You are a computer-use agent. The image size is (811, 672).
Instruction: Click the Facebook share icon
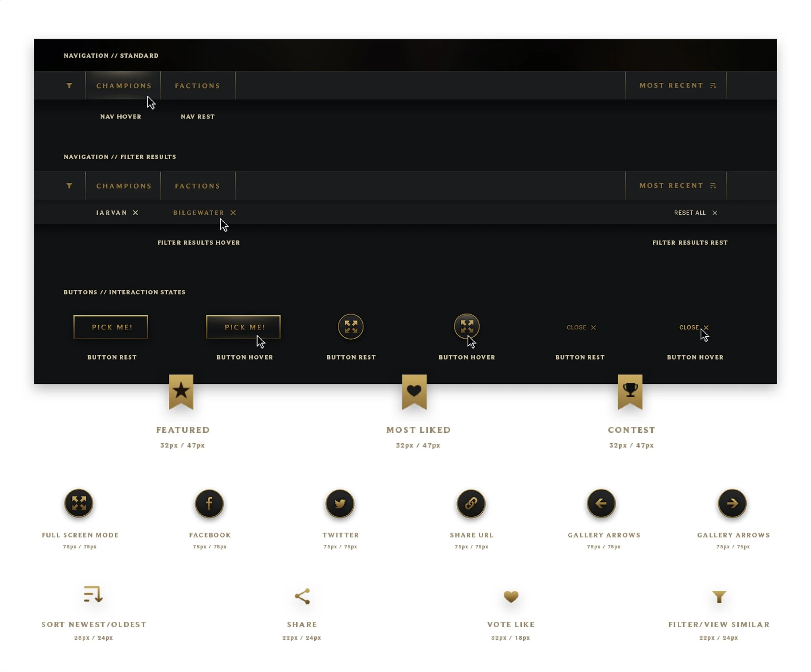[209, 504]
